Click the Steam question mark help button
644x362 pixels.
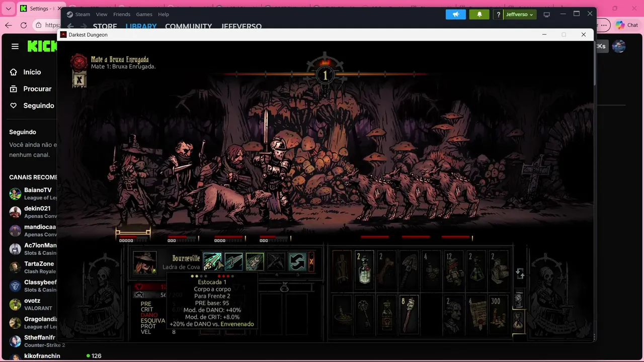tap(498, 15)
